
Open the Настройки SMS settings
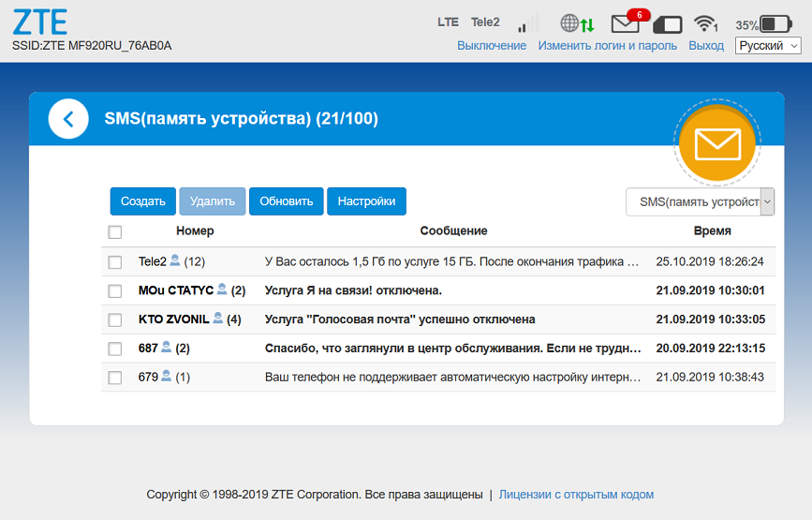[x=366, y=201]
